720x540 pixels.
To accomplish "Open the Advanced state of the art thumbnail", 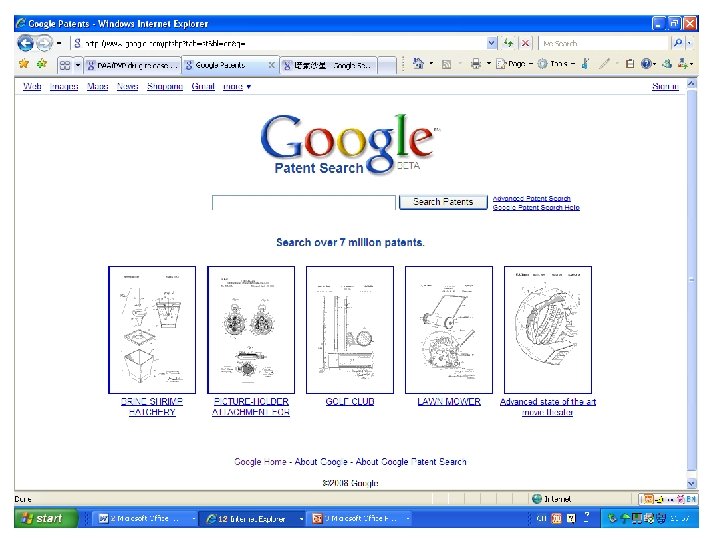I will 548,330.
